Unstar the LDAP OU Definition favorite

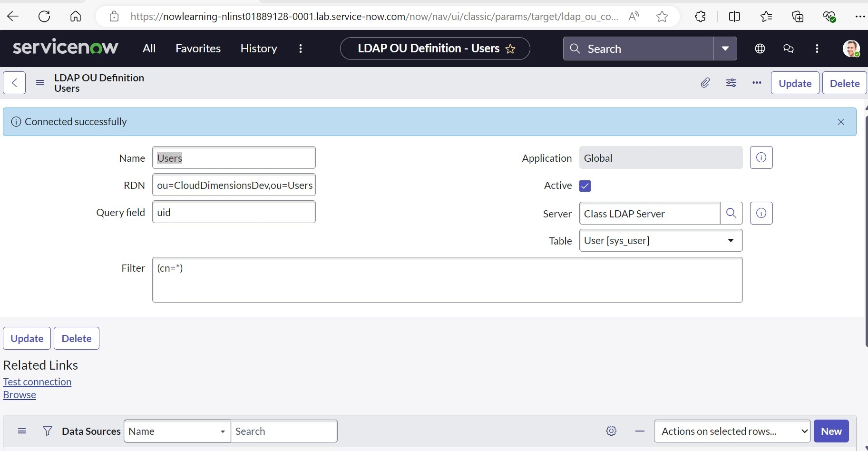click(511, 49)
